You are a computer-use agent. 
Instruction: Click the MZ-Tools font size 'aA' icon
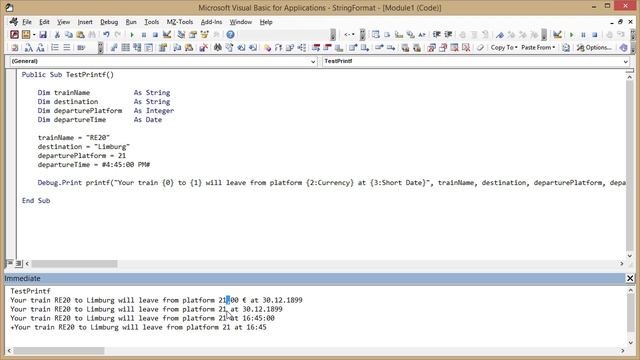[x=29, y=48]
